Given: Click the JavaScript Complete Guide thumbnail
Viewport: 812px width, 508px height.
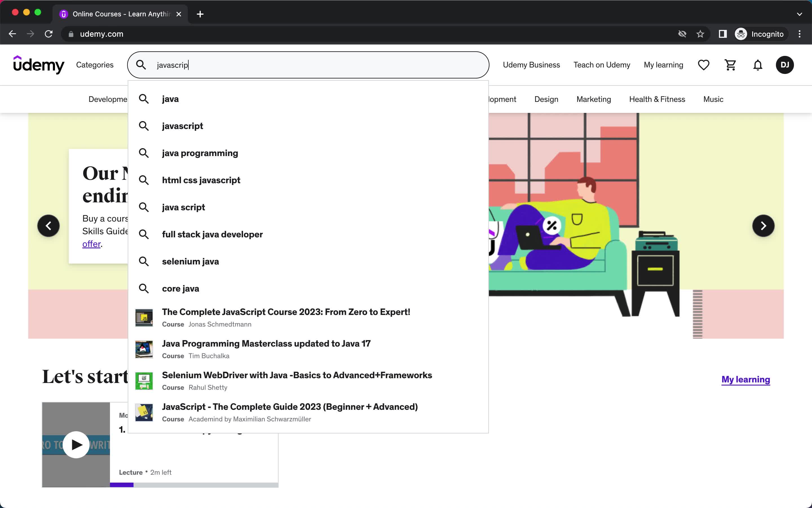Looking at the screenshot, I should coord(144,412).
